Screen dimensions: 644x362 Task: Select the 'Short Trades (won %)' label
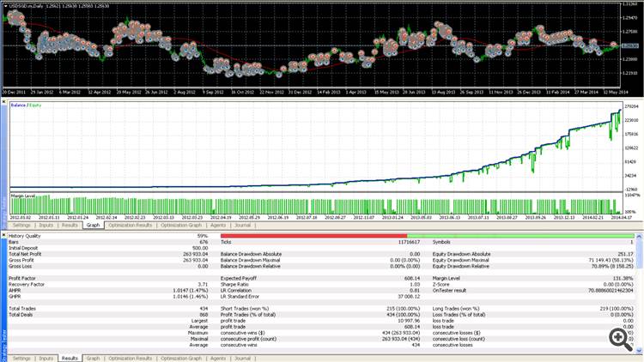tap(245, 308)
